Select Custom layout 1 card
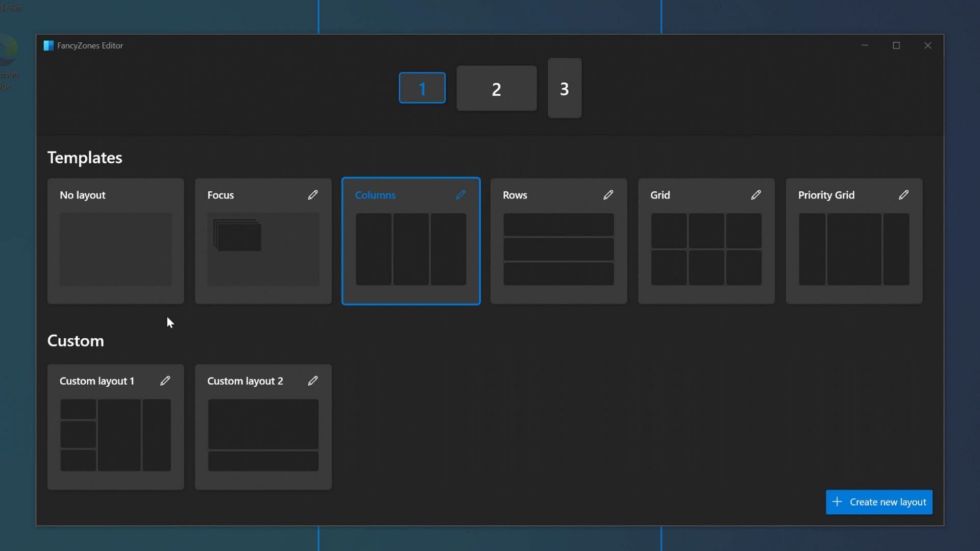The height and width of the screenshot is (551, 980). click(115, 426)
